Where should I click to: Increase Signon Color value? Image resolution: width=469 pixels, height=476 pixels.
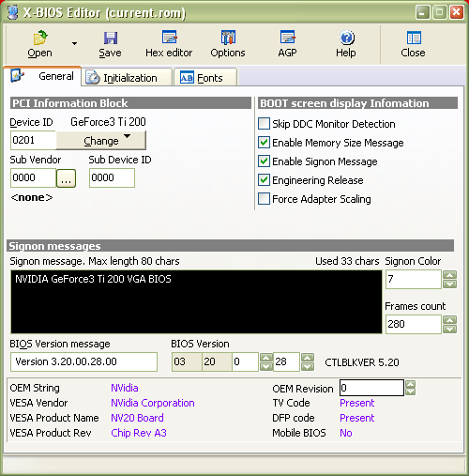point(450,275)
